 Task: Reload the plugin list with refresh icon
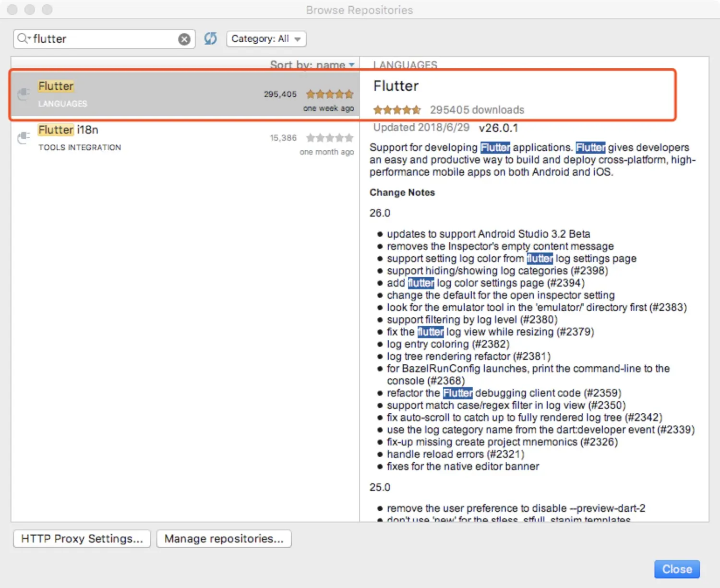[210, 38]
